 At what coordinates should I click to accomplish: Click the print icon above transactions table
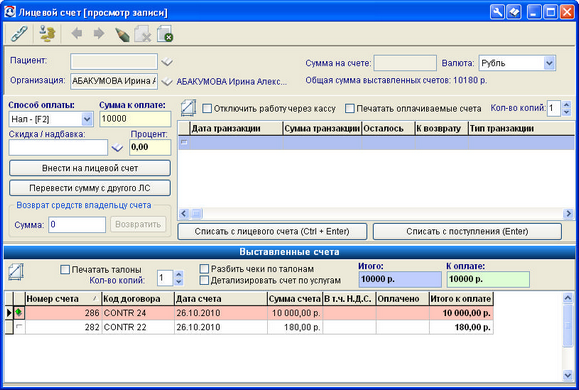188,108
